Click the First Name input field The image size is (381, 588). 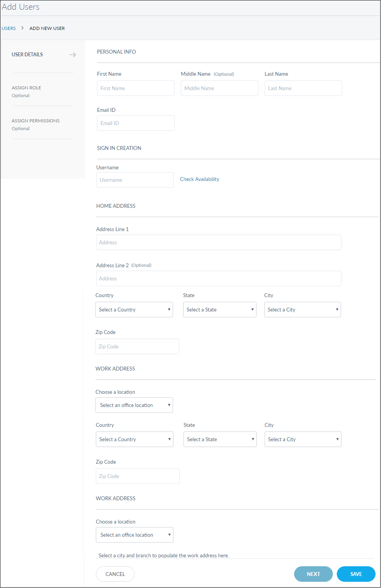(135, 88)
